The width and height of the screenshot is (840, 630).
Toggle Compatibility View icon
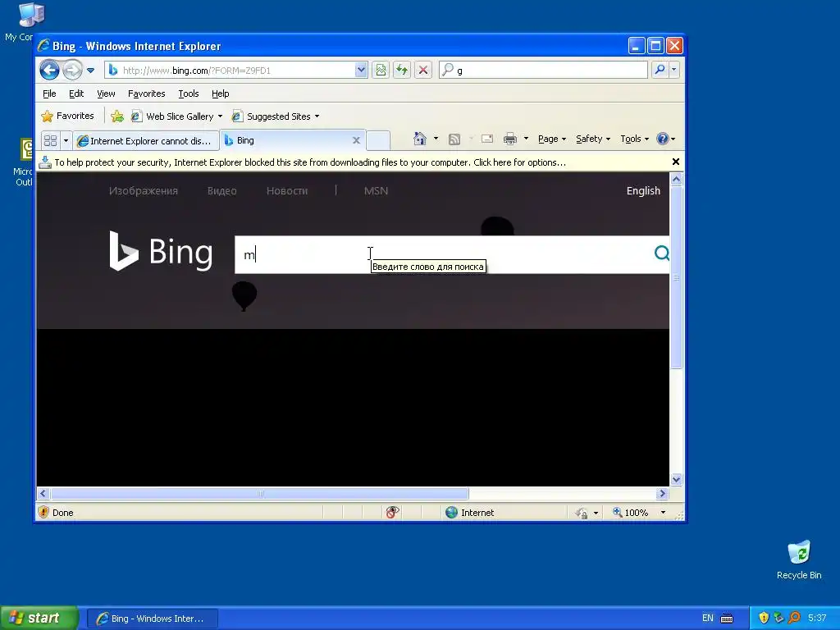(381, 70)
